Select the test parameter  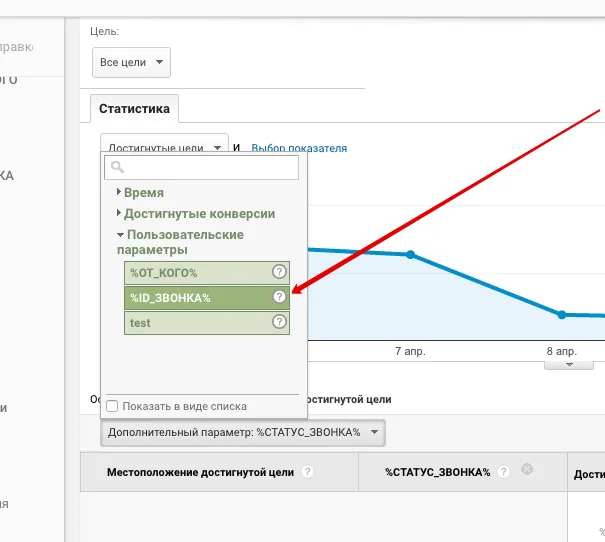(207, 323)
